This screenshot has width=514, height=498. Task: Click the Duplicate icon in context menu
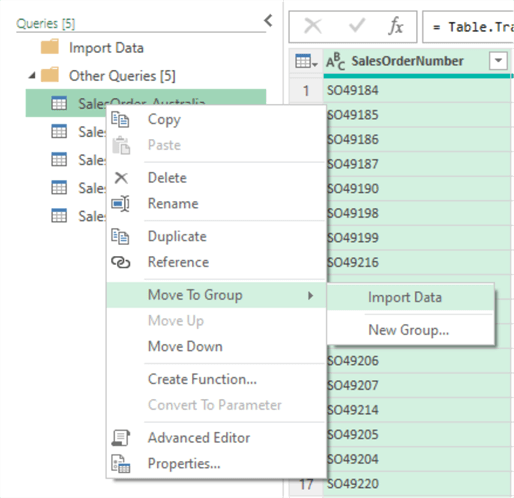[120, 236]
